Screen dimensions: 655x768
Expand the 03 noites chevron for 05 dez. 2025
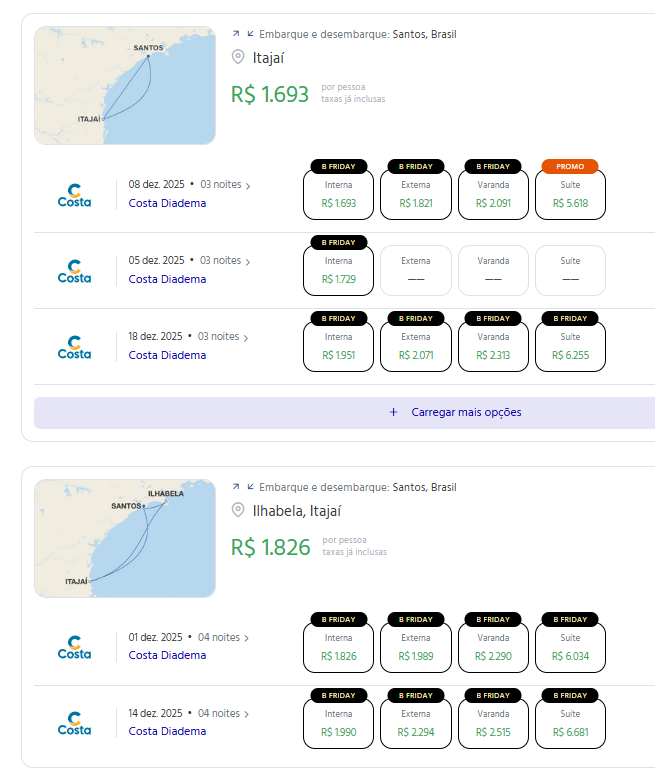(248, 261)
